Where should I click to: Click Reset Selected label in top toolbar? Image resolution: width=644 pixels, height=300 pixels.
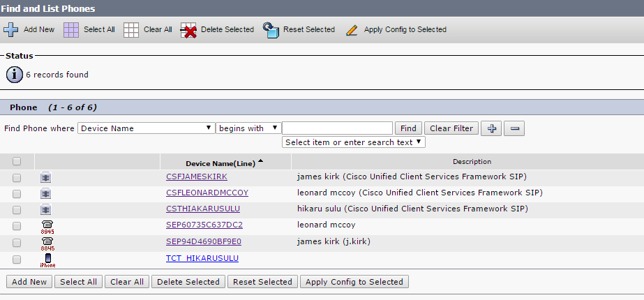click(x=309, y=29)
